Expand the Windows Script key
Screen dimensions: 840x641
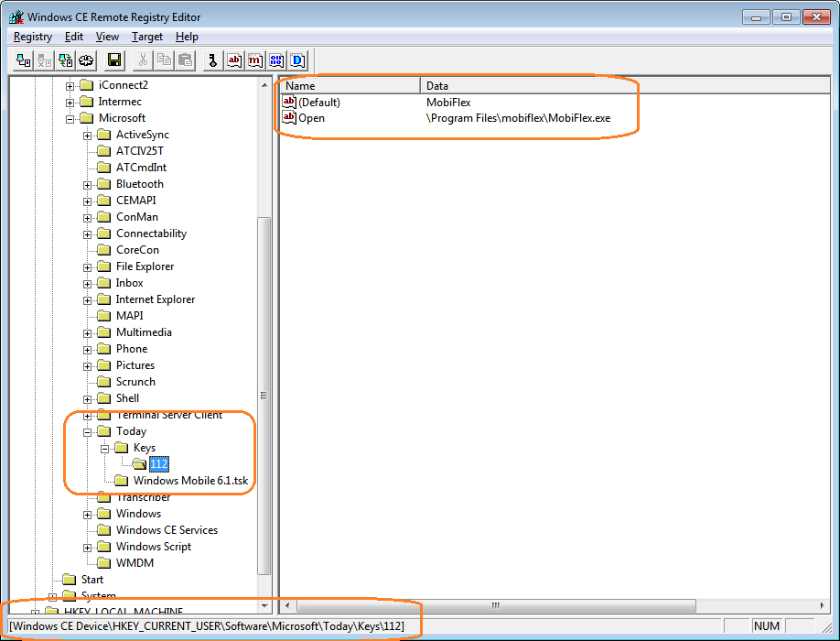point(87,548)
